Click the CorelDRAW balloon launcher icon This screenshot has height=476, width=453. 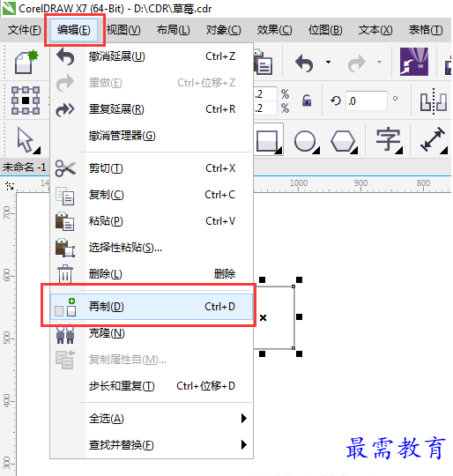[x=414, y=62]
